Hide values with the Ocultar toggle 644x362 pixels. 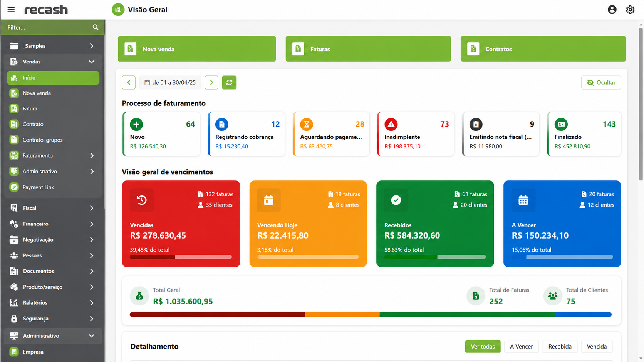[601, 82]
